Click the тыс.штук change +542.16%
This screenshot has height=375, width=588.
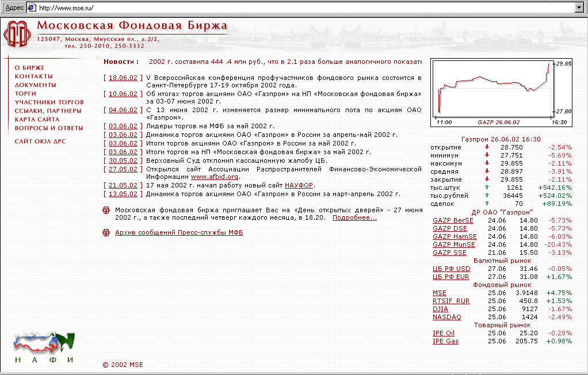[x=555, y=188]
